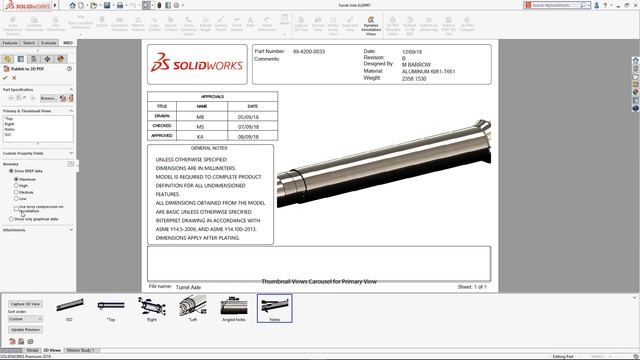
Task: Click the Open file folder icon
Action: [93, 5]
